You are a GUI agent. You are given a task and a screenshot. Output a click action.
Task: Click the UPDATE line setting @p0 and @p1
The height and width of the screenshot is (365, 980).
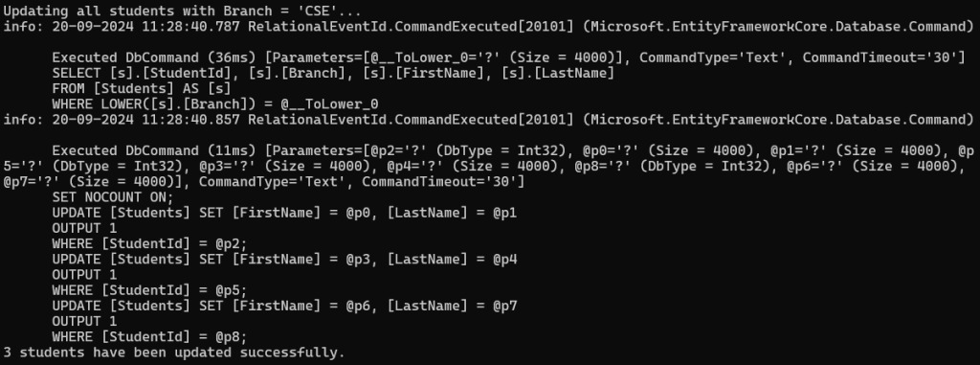284,213
